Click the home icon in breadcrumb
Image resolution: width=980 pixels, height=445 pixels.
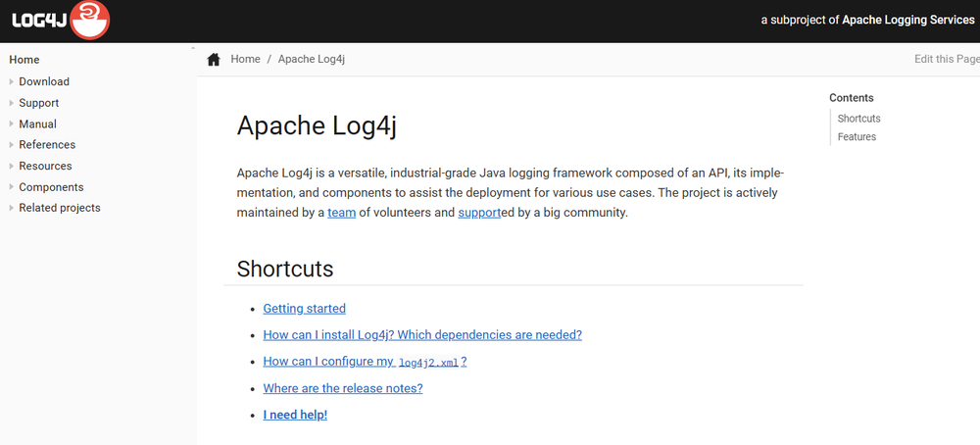click(214, 60)
